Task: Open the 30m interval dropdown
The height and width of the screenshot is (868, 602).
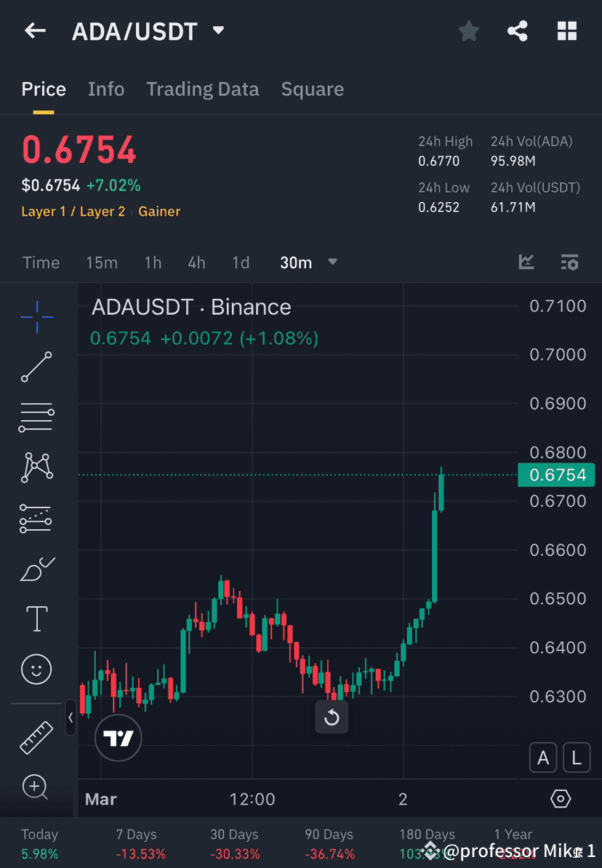Action: pyautogui.click(x=309, y=262)
